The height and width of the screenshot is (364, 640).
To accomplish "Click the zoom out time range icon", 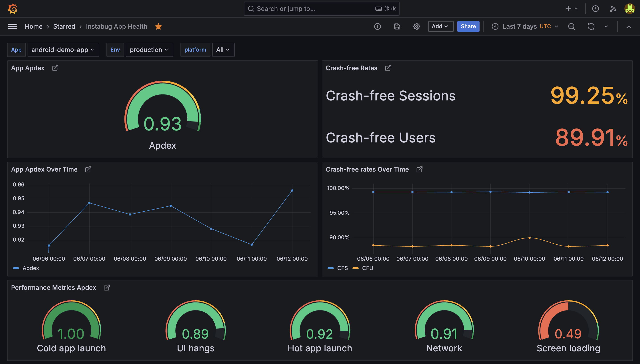I will click(572, 26).
